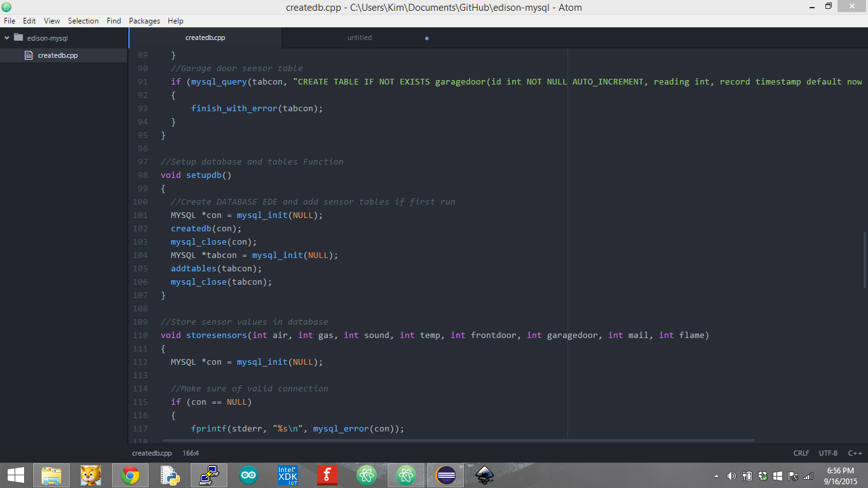Click the Atom icon beside Fritzing in taskbar
Image resolution: width=868 pixels, height=488 pixels.
click(x=367, y=475)
